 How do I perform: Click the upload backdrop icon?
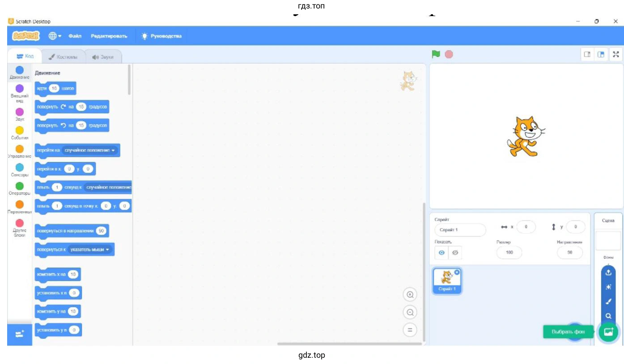[608, 272]
